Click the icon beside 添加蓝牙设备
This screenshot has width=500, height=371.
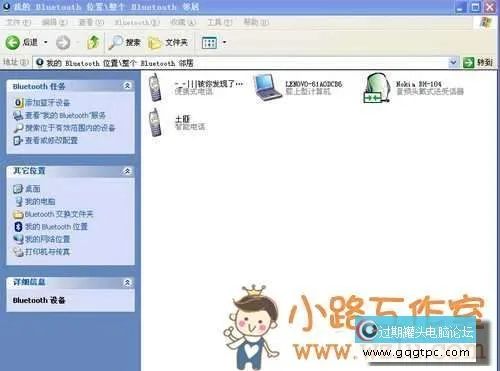point(19,103)
